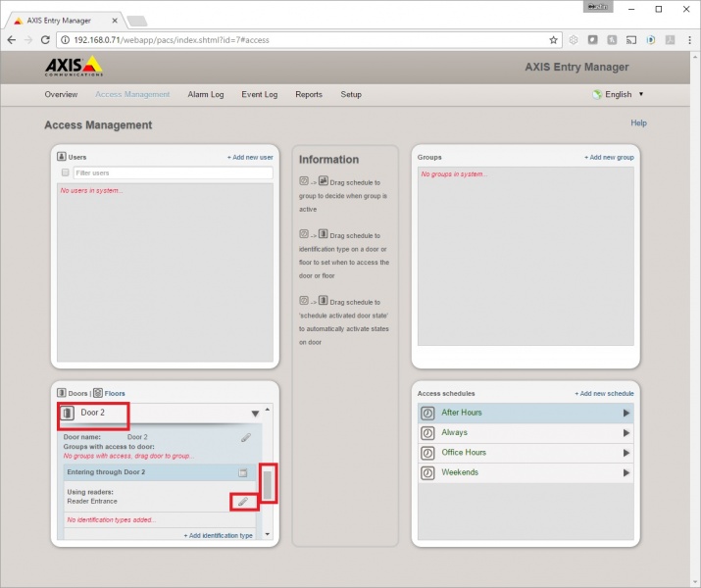Click the Office Hours clock icon
Image resolution: width=701 pixels, height=588 pixels.
(427, 453)
